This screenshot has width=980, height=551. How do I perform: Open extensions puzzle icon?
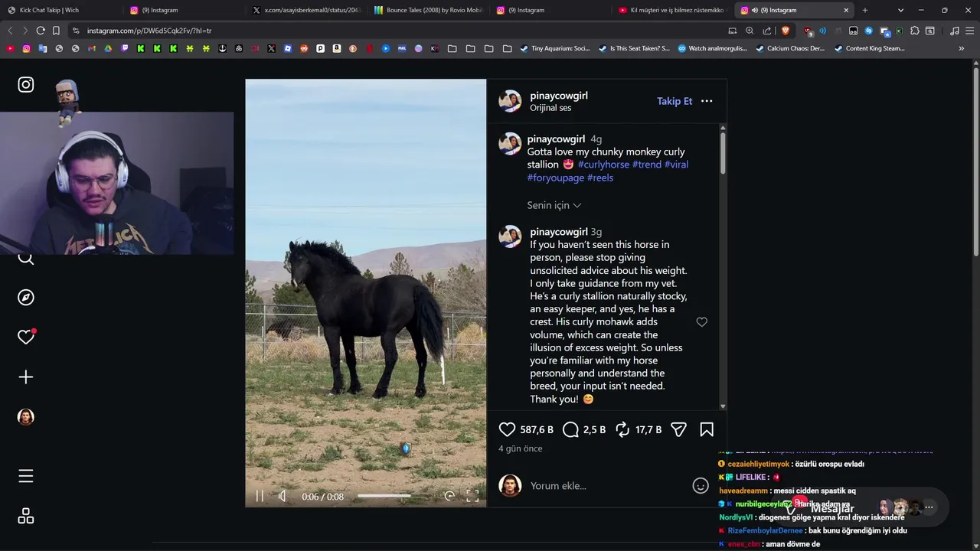(x=914, y=31)
